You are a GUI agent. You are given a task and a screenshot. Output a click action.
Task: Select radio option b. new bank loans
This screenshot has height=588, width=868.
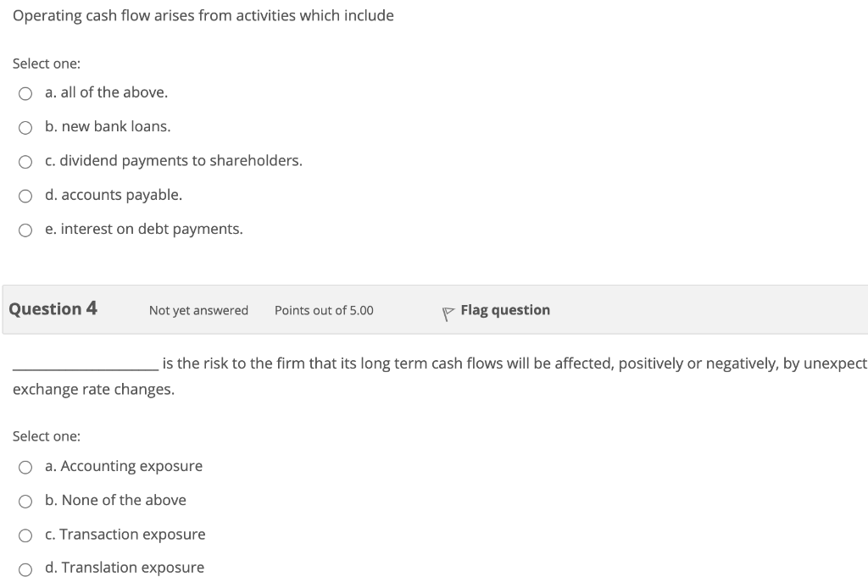click(25, 127)
